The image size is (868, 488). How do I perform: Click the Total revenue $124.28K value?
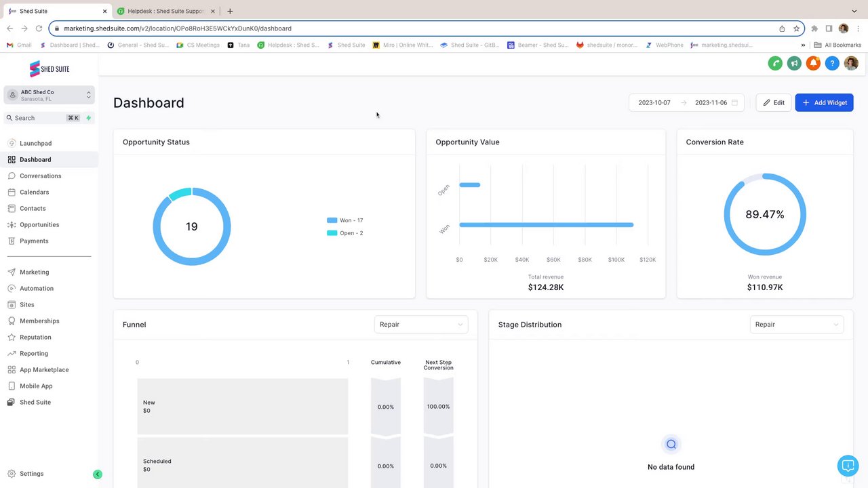click(546, 287)
